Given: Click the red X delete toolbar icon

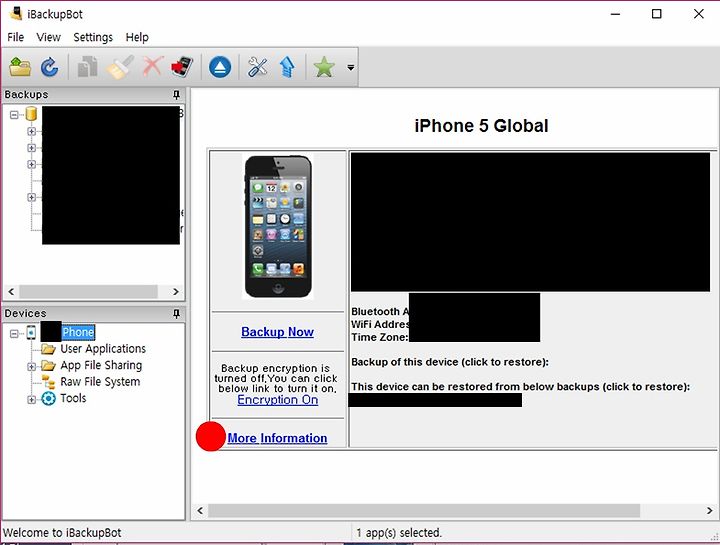Looking at the screenshot, I should 152,67.
